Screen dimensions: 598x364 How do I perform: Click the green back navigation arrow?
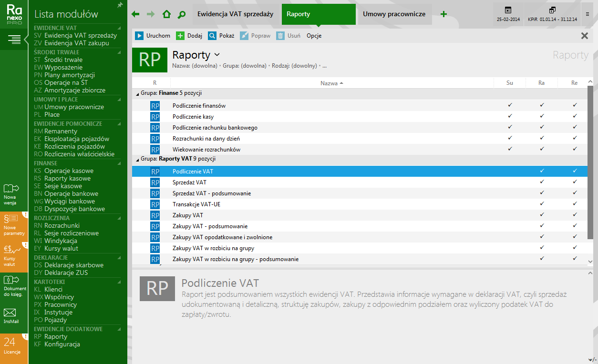pyautogui.click(x=135, y=14)
